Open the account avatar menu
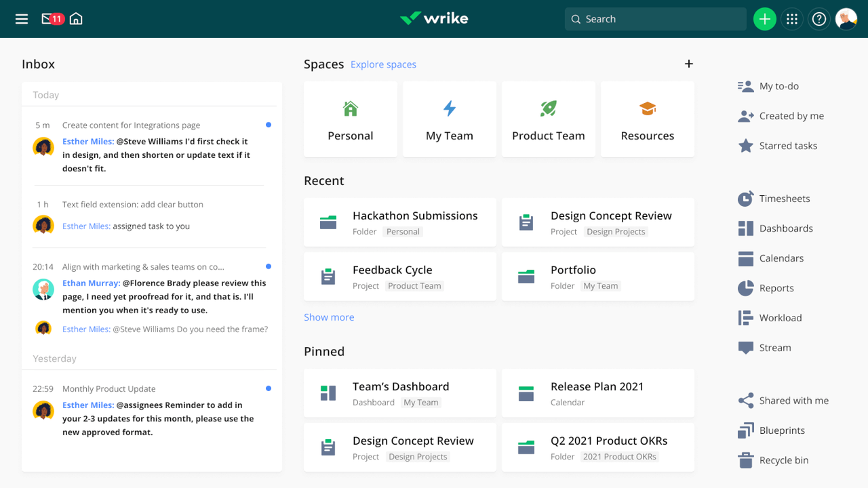 click(846, 18)
